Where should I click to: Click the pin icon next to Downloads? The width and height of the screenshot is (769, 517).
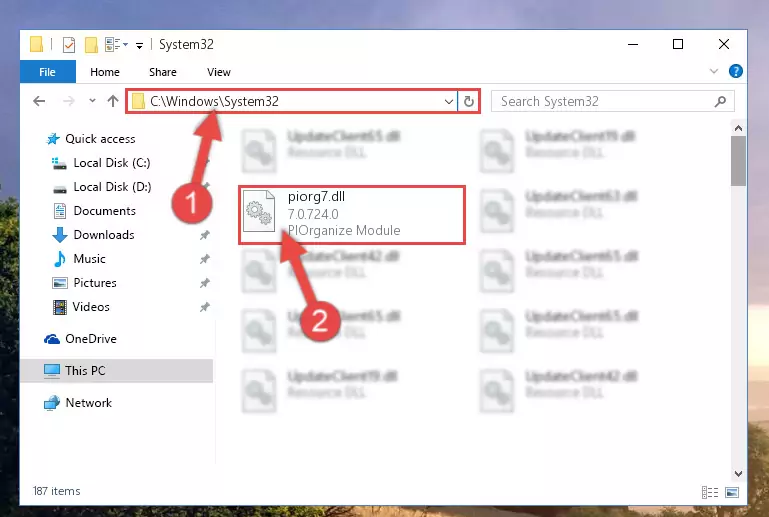205,235
